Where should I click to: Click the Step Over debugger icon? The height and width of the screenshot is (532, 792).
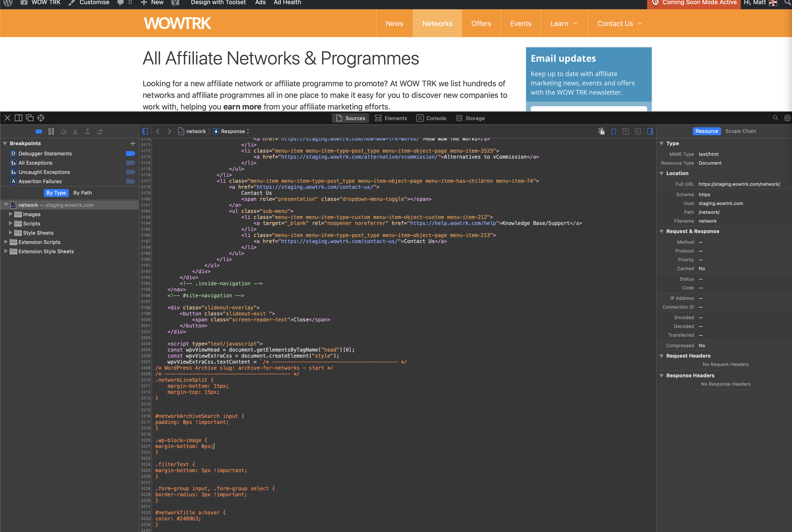click(63, 131)
